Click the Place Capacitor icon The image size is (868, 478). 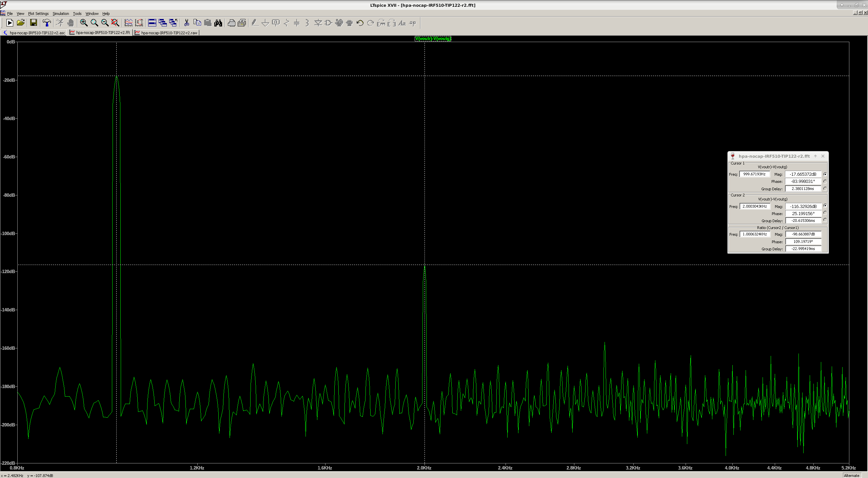click(297, 23)
